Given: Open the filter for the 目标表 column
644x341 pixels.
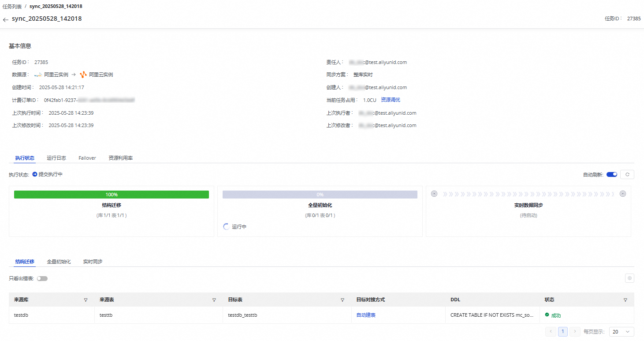Looking at the screenshot, I should click(342, 300).
